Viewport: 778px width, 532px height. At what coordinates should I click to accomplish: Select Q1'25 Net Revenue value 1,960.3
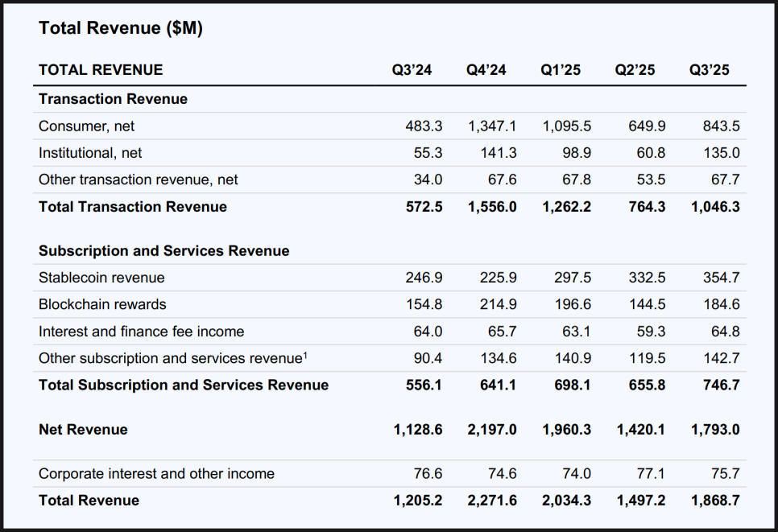tap(566, 430)
